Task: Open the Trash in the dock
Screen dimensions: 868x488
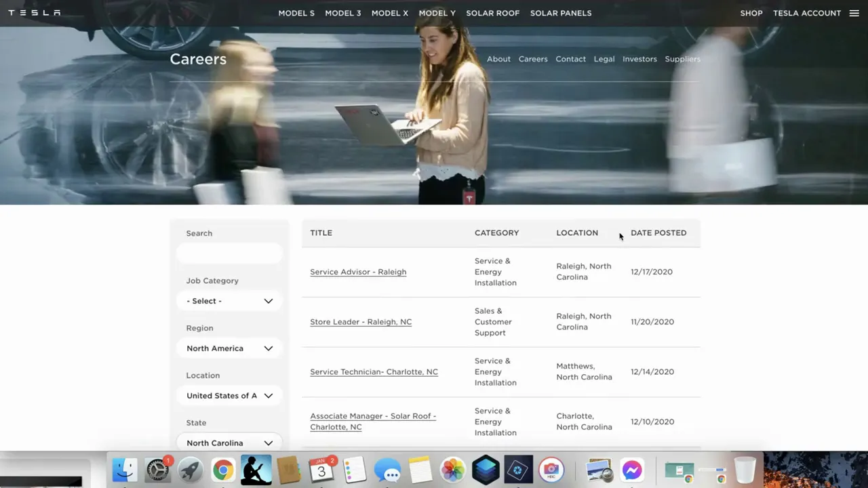Action: coord(745,470)
